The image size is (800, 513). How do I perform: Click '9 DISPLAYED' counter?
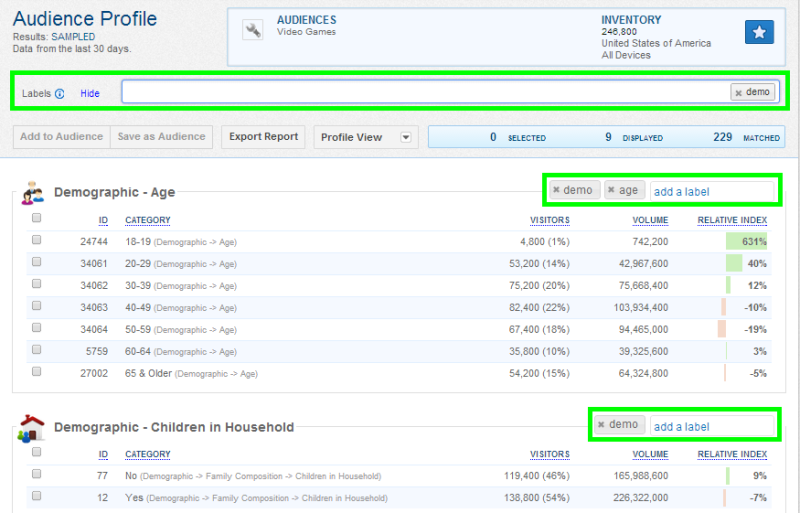(634, 137)
